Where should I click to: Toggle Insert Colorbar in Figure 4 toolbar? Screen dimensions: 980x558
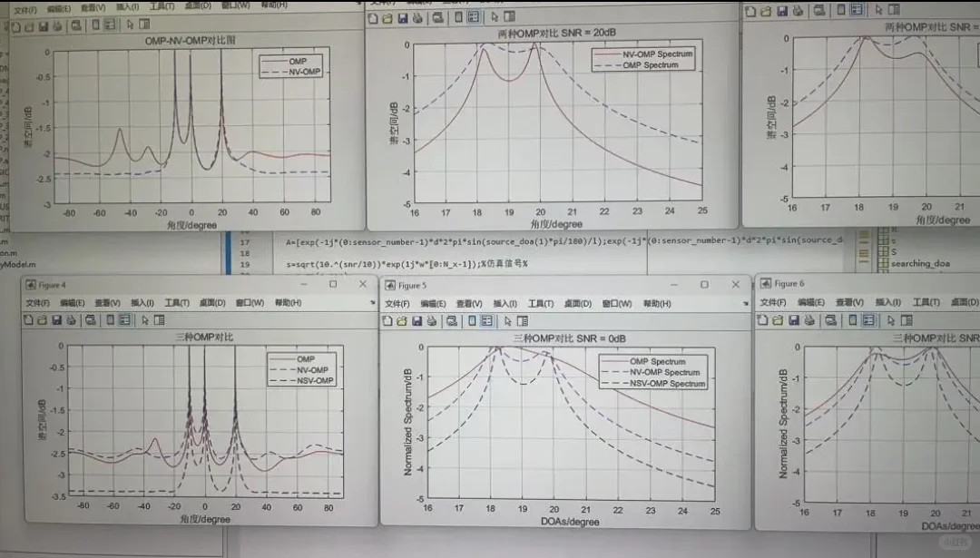[110, 320]
